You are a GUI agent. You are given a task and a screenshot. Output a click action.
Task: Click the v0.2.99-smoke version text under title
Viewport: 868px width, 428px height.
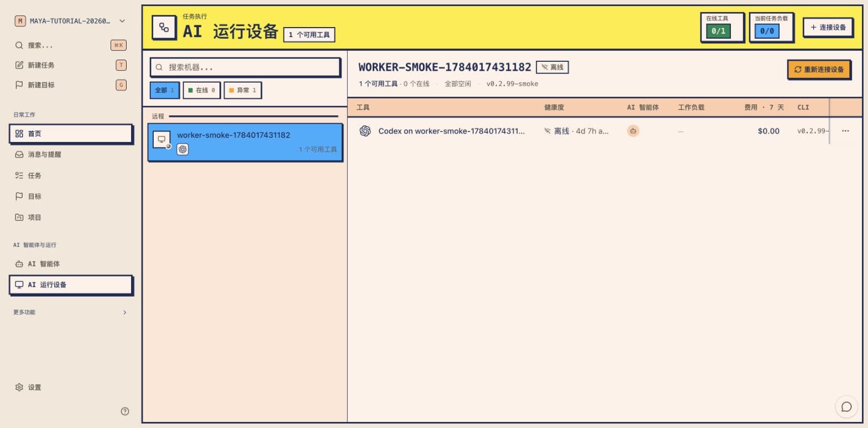pos(512,84)
